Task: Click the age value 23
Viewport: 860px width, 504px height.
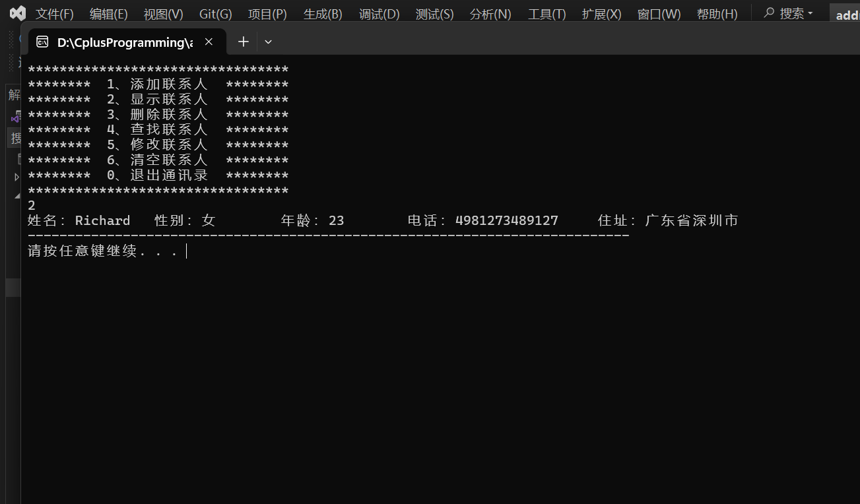Action: (x=337, y=220)
